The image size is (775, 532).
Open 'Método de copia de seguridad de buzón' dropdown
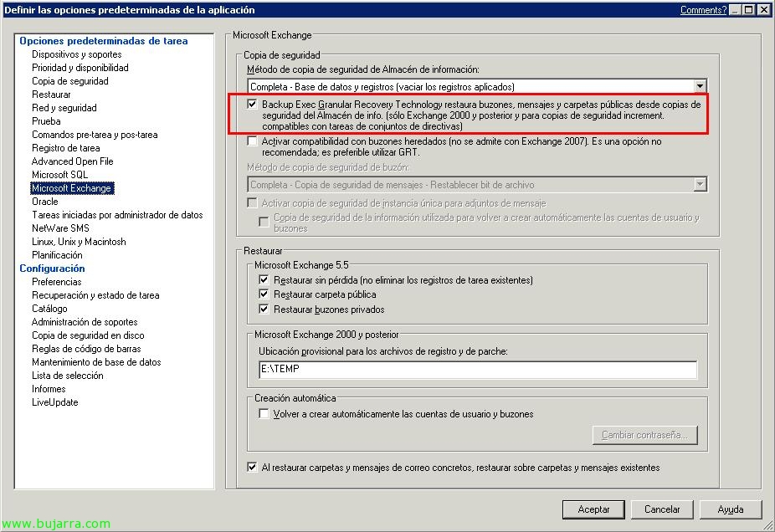click(700, 184)
